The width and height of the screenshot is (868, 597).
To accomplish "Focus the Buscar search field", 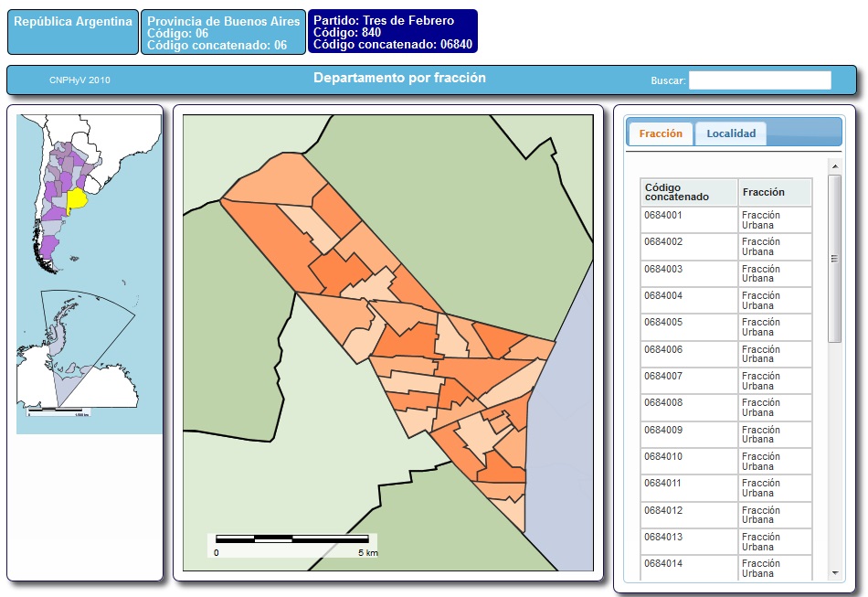I will [x=759, y=80].
